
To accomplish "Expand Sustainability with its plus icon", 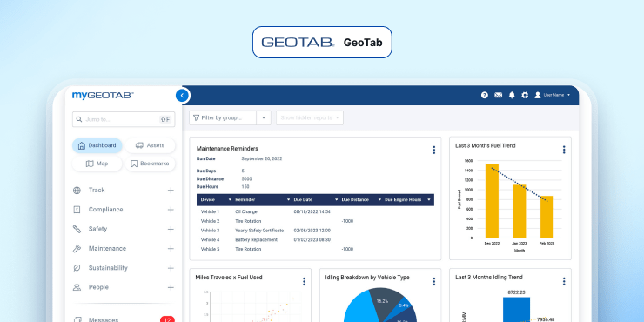I will (x=171, y=268).
